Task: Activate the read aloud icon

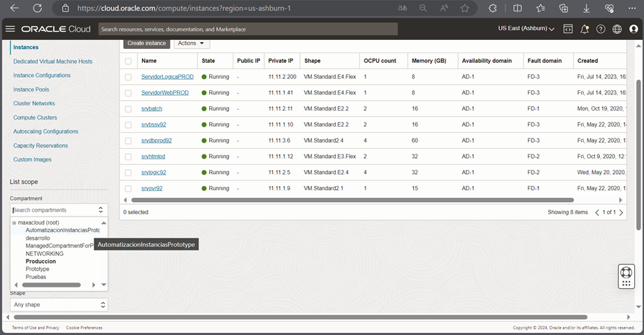Action: (444, 8)
